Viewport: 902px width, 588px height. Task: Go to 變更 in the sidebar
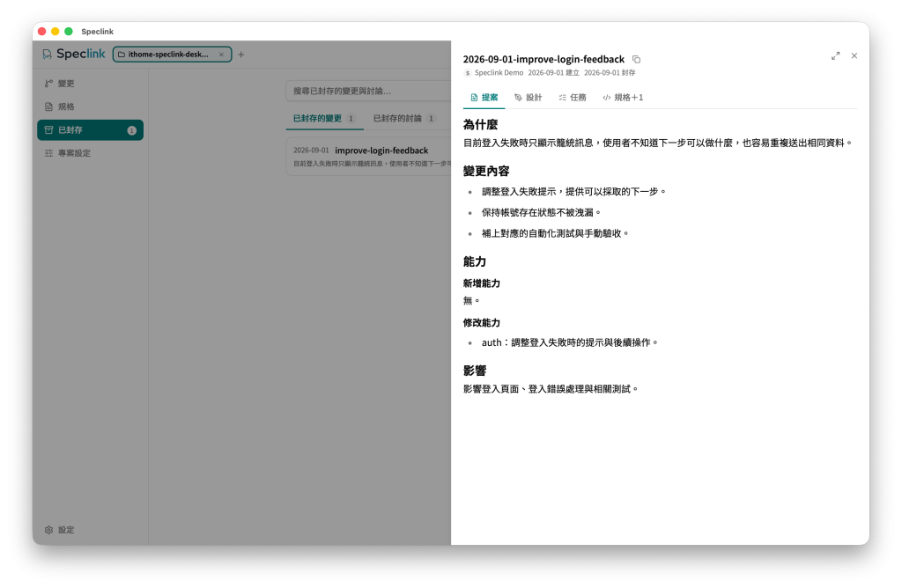91,84
